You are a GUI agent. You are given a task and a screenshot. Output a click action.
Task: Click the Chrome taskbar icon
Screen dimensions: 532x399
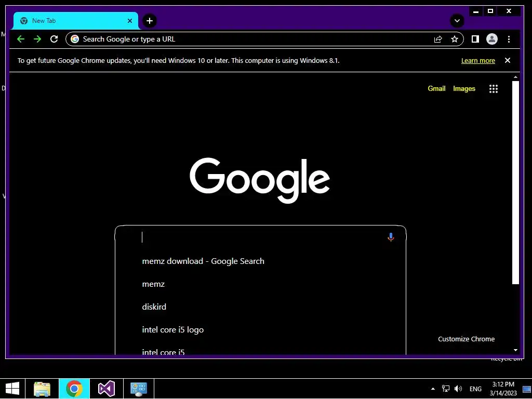click(74, 389)
